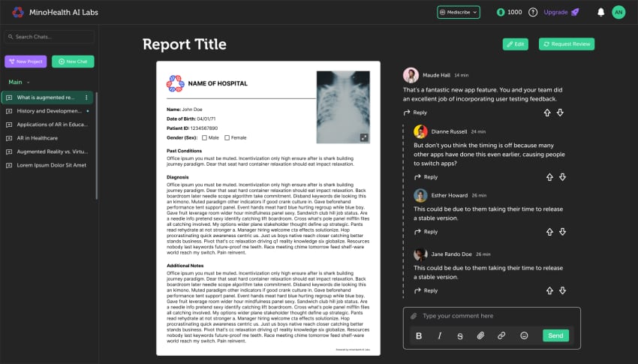Open the help question mark icon
This screenshot has height=364, width=638.
click(x=533, y=12)
